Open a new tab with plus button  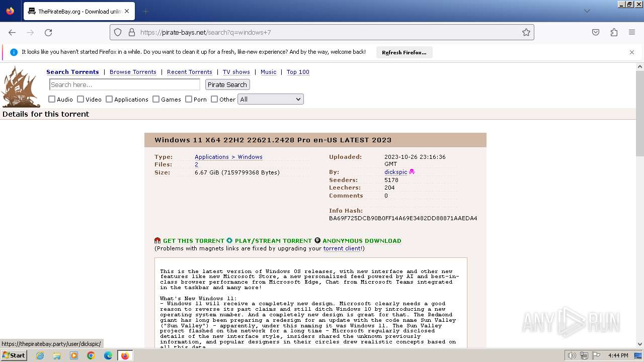(145, 11)
